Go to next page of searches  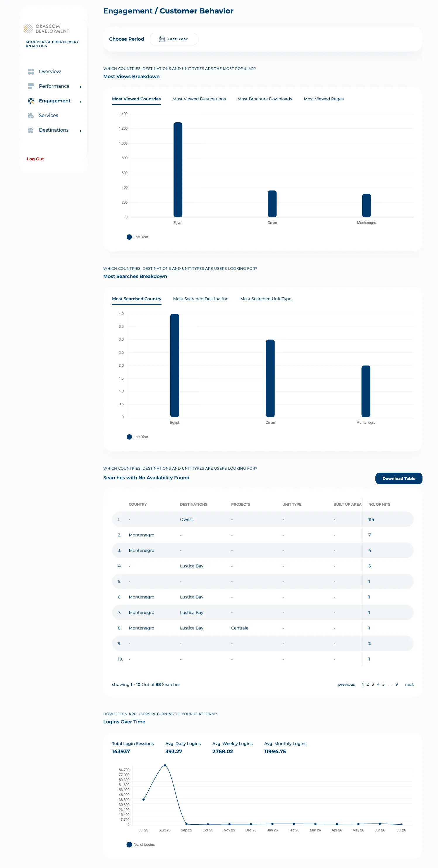coord(409,684)
